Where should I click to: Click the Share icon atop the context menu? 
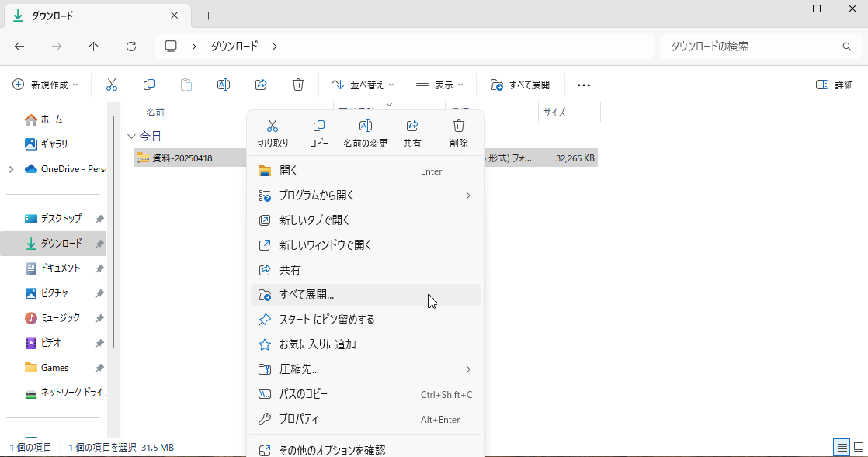tap(412, 126)
